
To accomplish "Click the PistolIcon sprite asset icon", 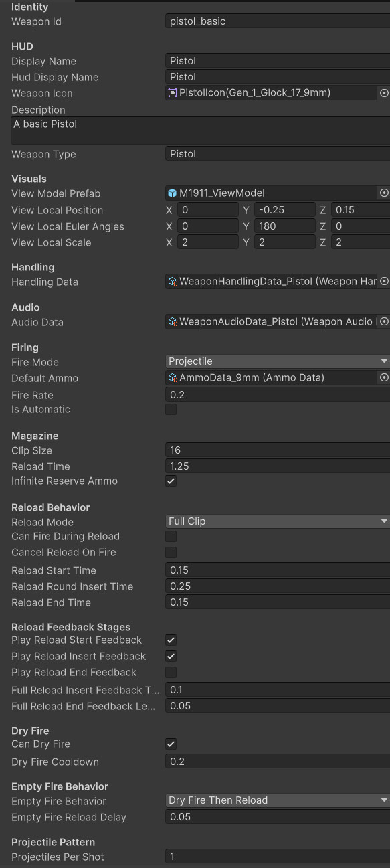I will 173,93.
